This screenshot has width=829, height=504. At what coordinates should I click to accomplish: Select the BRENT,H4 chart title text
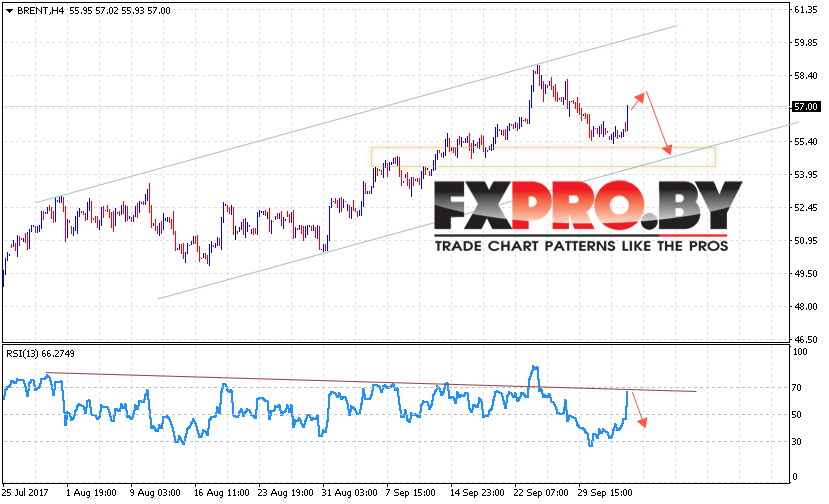(x=41, y=11)
